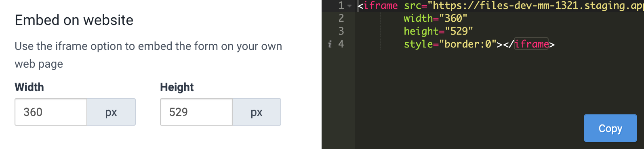Focus the Width input showing 360
644x149 pixels.
[51, 112]
